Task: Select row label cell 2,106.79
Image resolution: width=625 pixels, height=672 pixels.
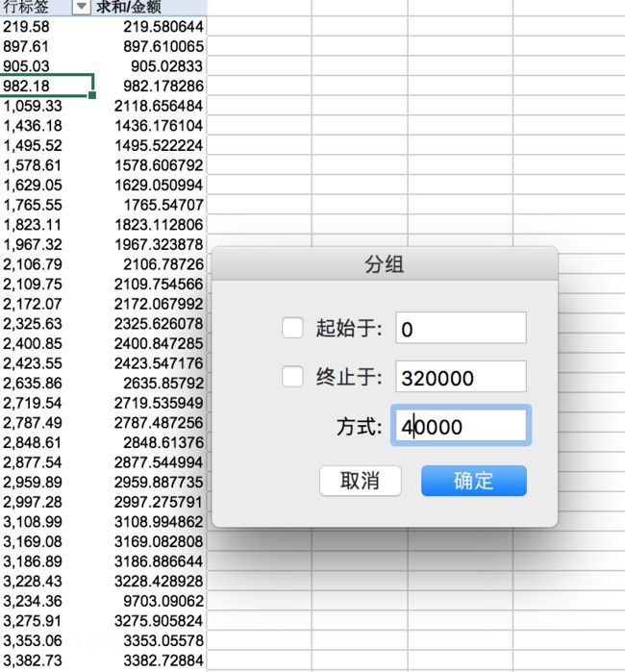Action: [47, 264]
